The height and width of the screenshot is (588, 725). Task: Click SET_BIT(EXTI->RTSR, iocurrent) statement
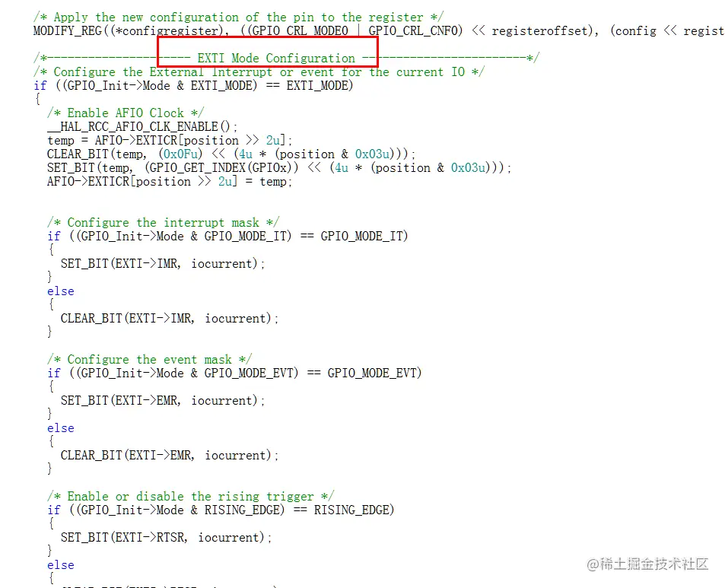coord(166,537)
